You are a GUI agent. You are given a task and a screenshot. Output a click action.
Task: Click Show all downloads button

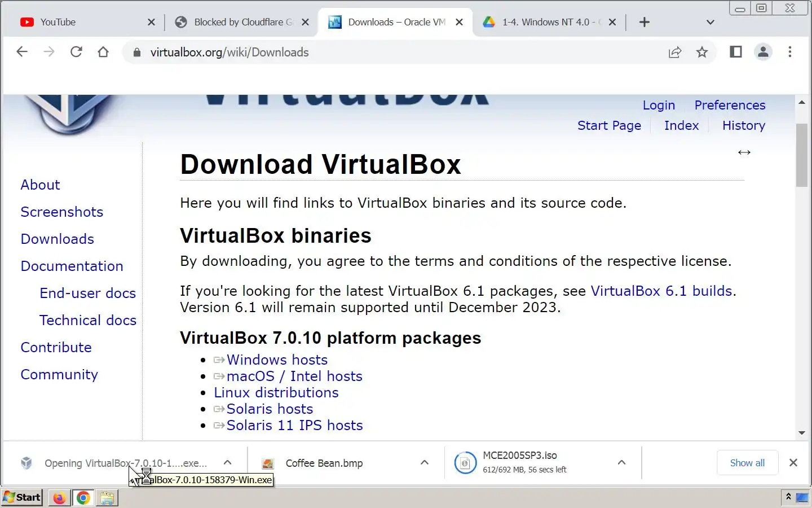747,463
